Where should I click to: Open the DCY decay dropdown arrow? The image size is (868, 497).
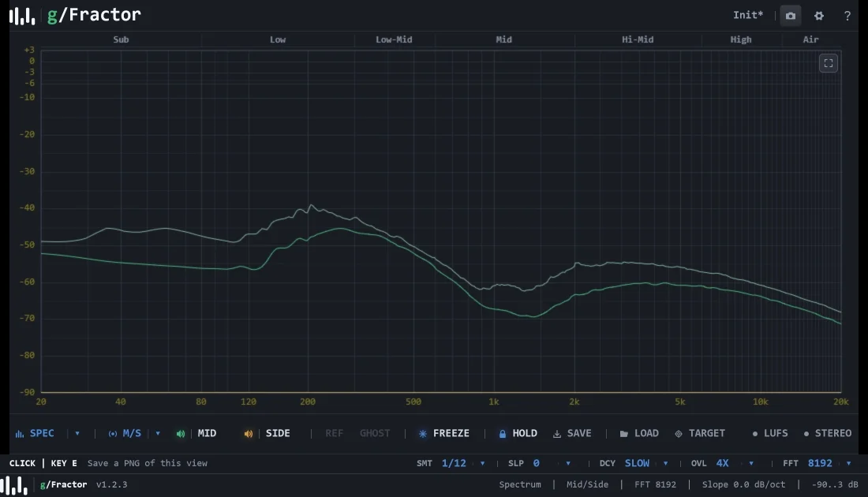[665, 463]
